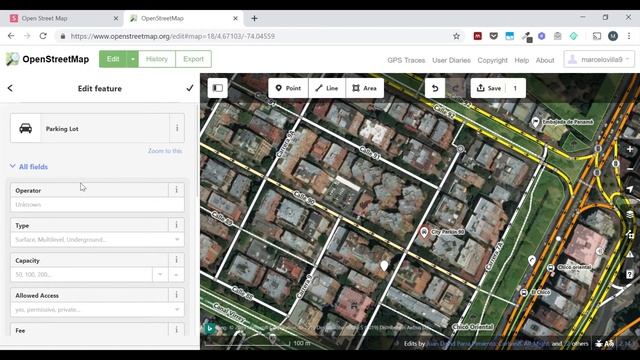Image resolution: width=640 pixels, height=360 pixels.
Task: Show info for Capacity field
Action: click(x=176, y=260)
